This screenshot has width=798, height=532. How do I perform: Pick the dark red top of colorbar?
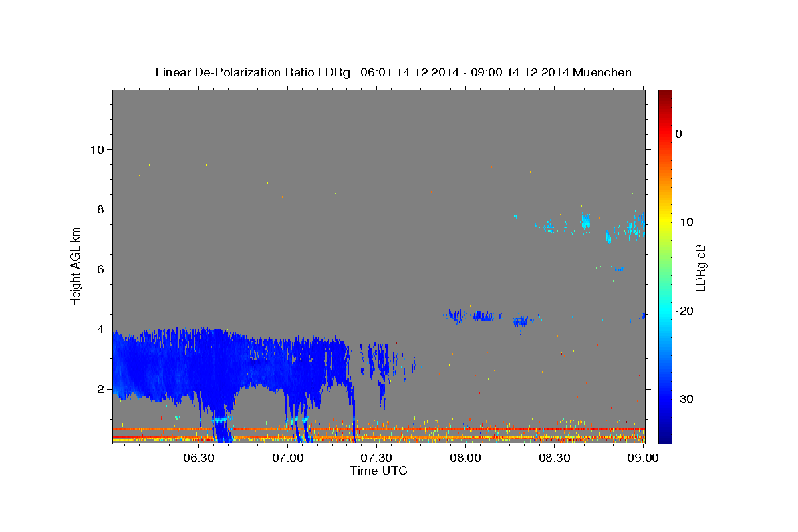point(665,94)
